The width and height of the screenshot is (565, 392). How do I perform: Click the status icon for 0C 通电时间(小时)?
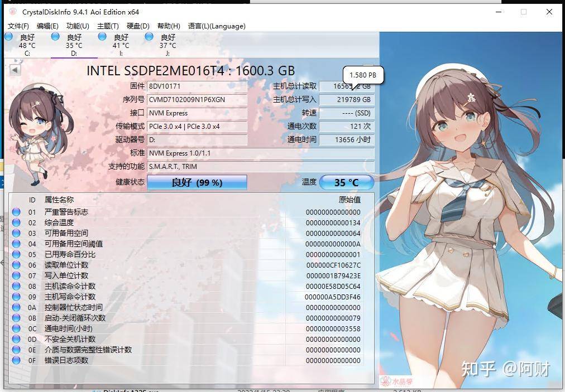tap(16, 328)
